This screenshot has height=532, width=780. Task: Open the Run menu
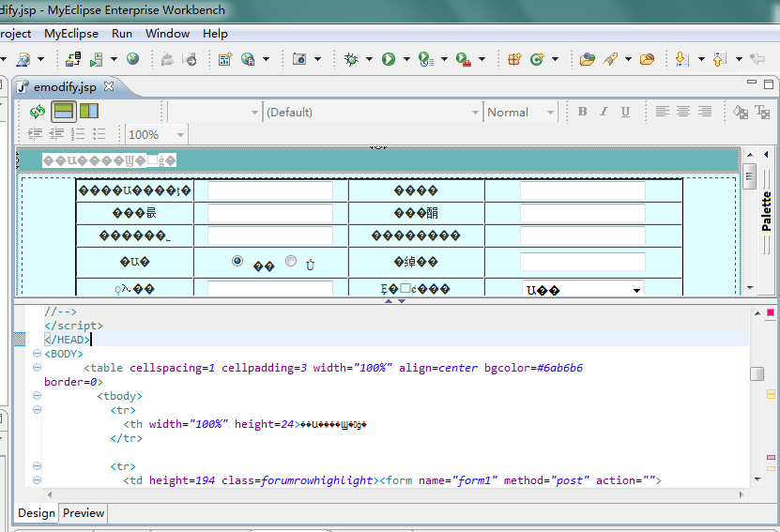click(122, 34)
